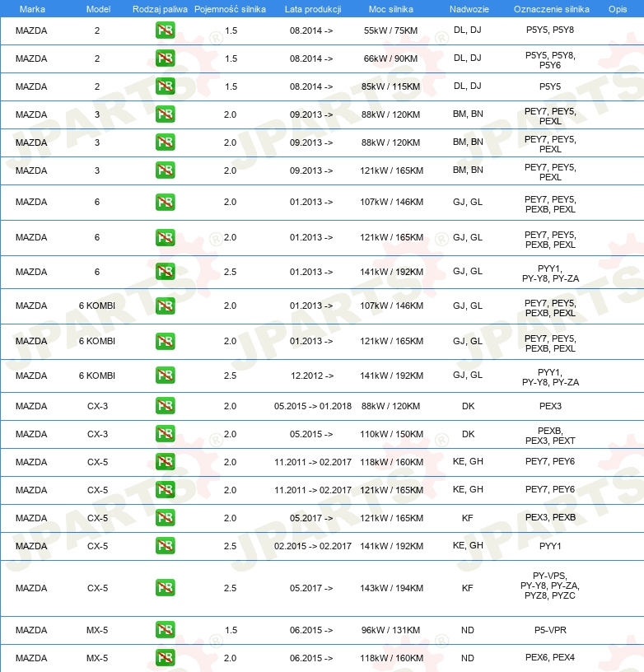The image size is (644, 672).
Task: Click petrol icon in CX-5 141kW/192KM PYY1 row
Action: (x=165, y=545)
